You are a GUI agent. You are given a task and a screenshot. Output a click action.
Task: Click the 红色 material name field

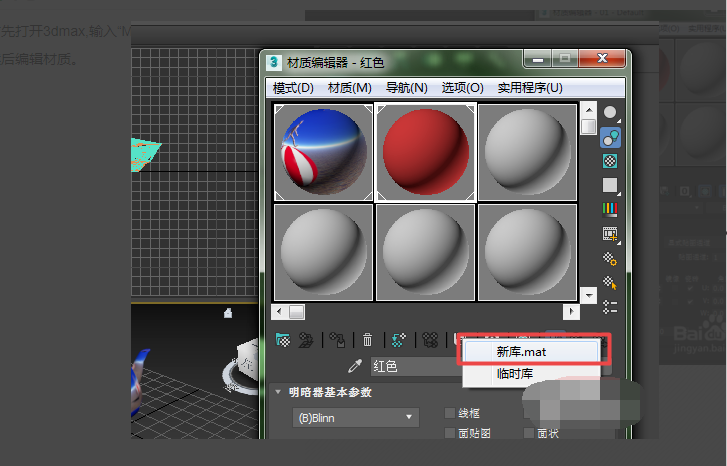coord(416,366)
